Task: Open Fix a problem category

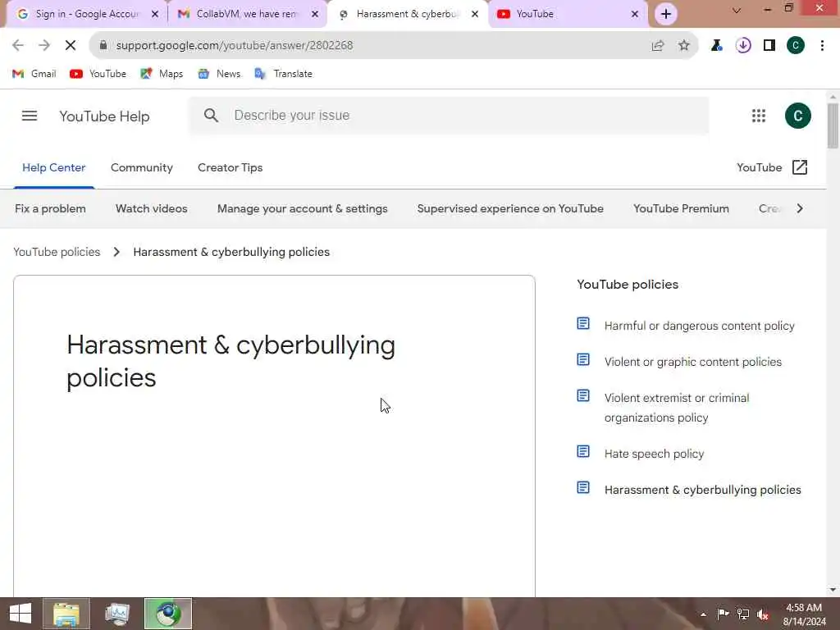Action: tap(50, 208)
